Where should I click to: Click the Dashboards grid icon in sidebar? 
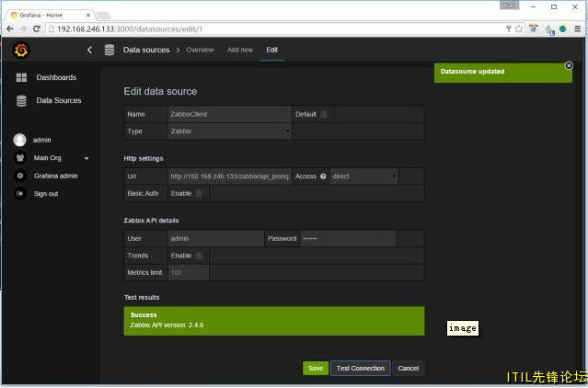pyautogui.click(x=21, y=77)
